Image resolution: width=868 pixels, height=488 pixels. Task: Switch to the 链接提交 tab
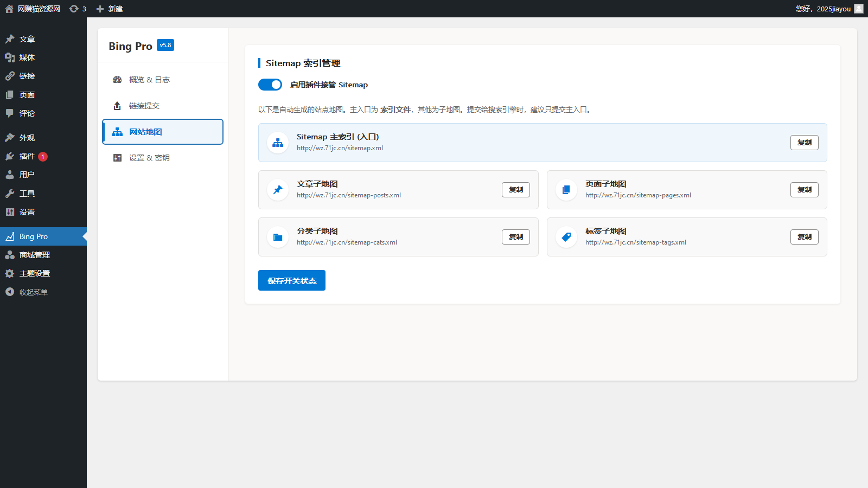pyautogui.click(x=144, y=106)
